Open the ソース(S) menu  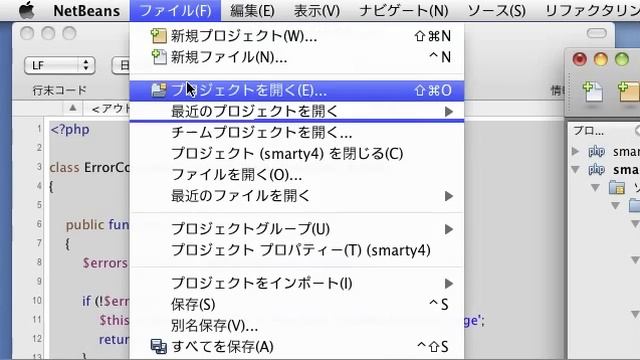pos(496,11)
